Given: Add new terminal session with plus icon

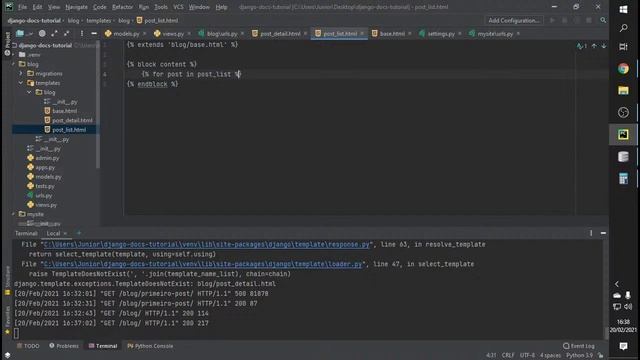Looking at the screenshot, I should click(x=79, y=233).
